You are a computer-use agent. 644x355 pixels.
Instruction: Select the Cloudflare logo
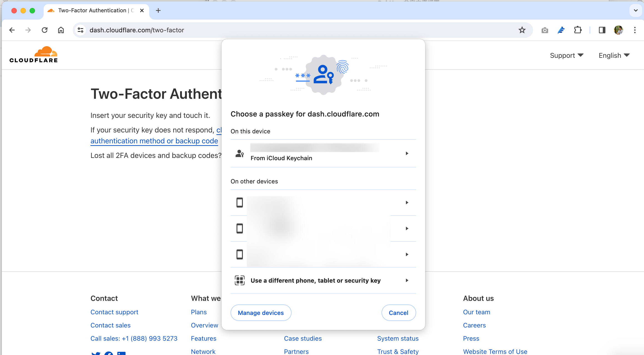(x=33, y=54)
